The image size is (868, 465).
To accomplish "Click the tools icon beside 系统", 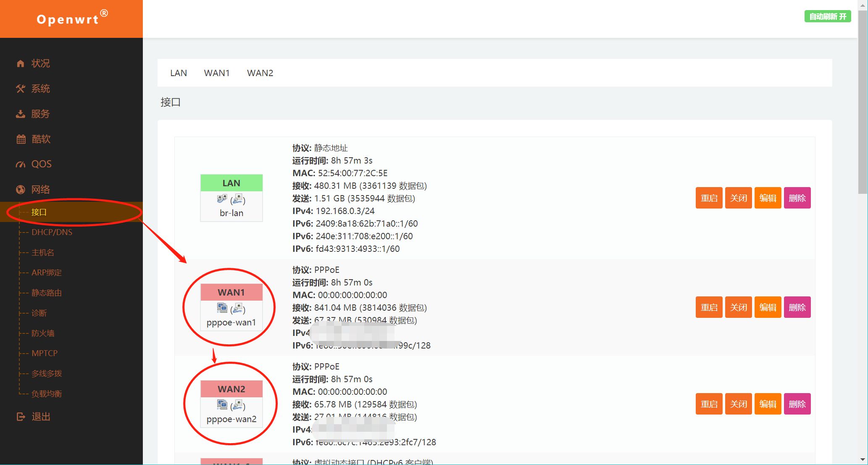I will [20, 89].
